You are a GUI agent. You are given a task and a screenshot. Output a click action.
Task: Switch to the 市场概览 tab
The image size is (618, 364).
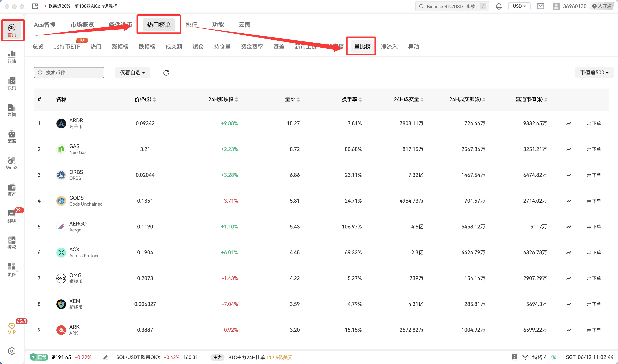point(82,25)
